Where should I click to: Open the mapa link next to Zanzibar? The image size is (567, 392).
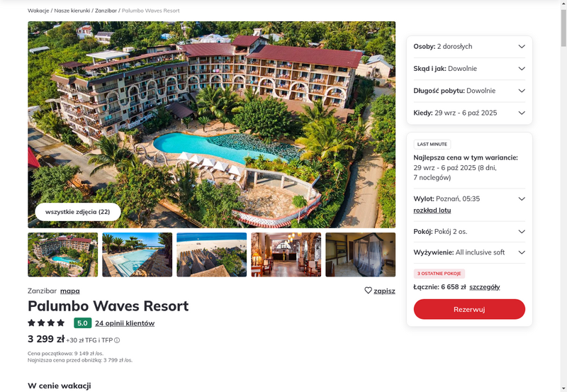(x=69, y=291)
